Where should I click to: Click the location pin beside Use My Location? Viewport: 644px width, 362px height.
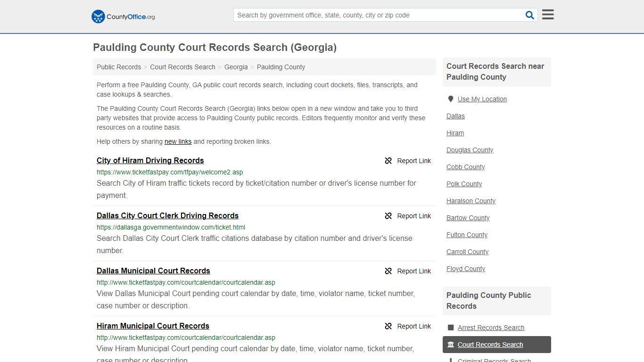pyautogui.click(x=451, y=99)
